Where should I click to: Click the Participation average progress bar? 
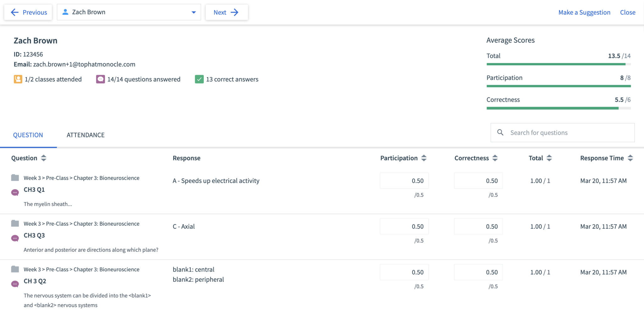pyautogui.click(x=558, y=86)
